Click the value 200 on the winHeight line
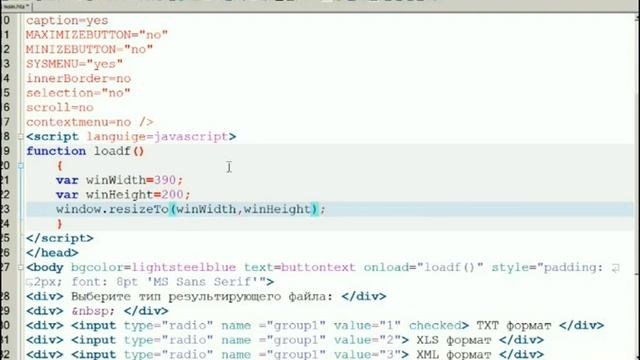This screenshot has width=640, height=360. click(x=172, y=195)
